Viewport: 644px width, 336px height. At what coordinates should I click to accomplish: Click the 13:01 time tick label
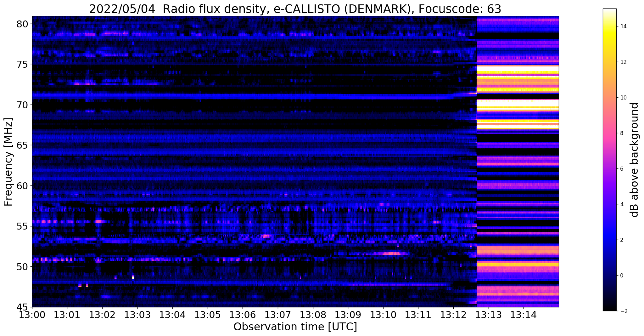click(67, 315)
